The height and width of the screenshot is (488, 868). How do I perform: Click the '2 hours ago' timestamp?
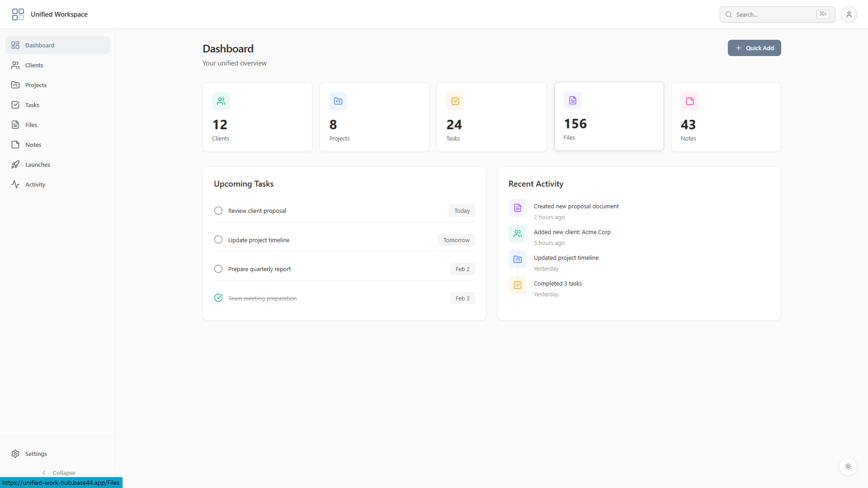click(x=549, y=217)
